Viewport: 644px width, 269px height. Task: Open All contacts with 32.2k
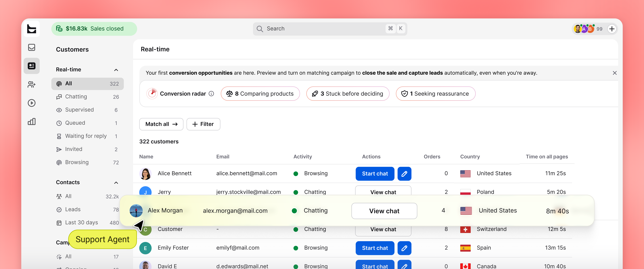click(x=88, y=196)
